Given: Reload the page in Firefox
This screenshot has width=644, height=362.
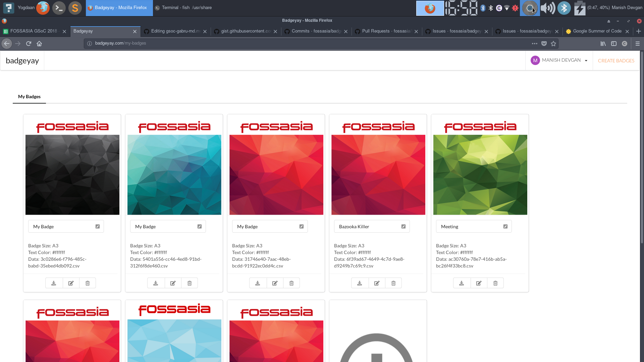Looking at the screenshot, I should click(x=29, y=44).
